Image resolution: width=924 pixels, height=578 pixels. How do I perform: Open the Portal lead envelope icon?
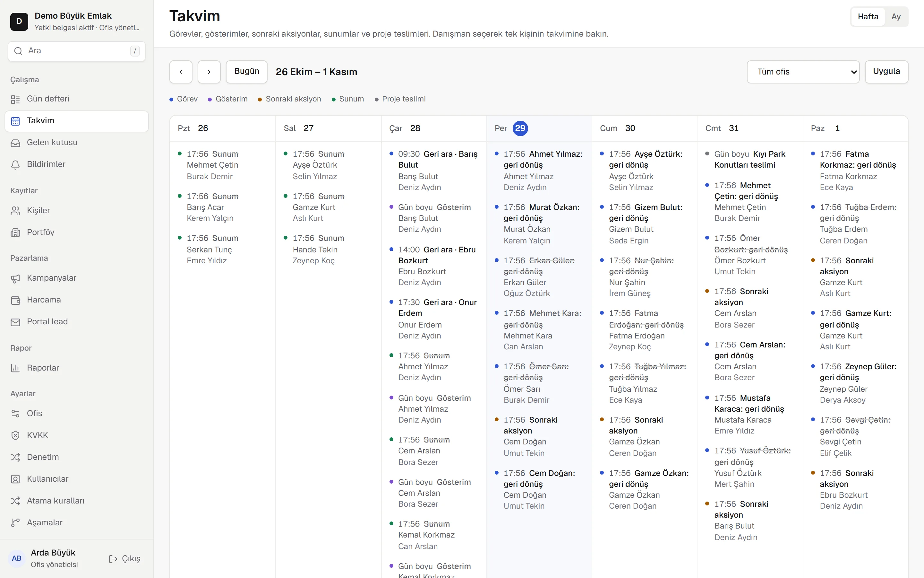click(15, 322)
